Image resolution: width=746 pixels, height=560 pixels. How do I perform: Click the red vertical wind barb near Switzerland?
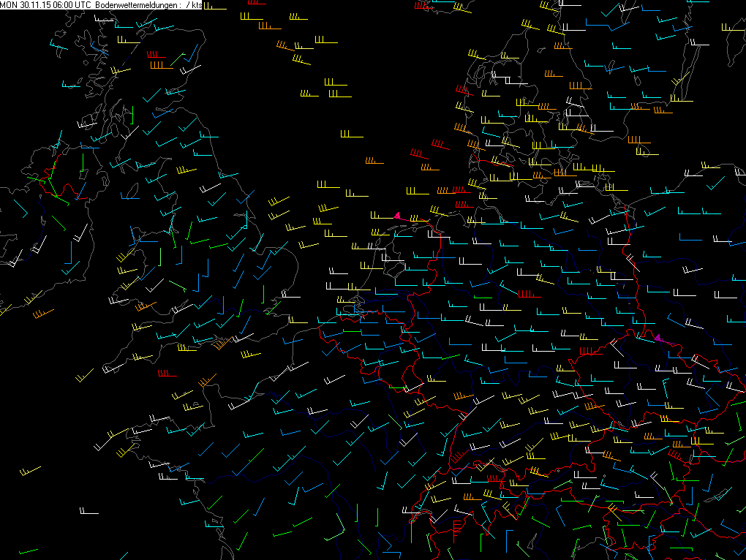click(x=456, y=529)
